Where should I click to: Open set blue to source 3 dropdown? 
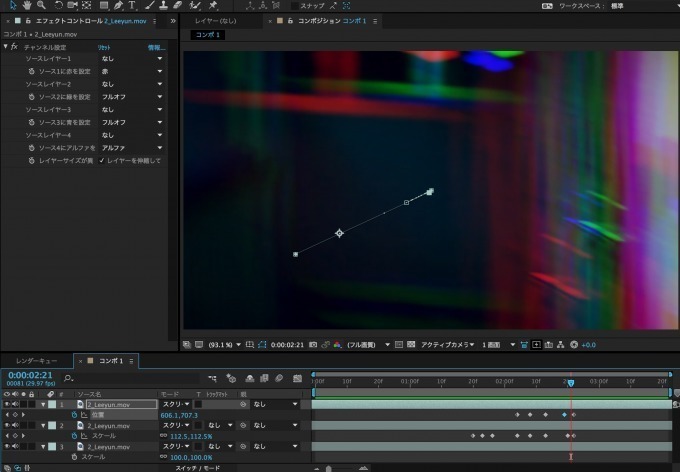click(132, 122)
